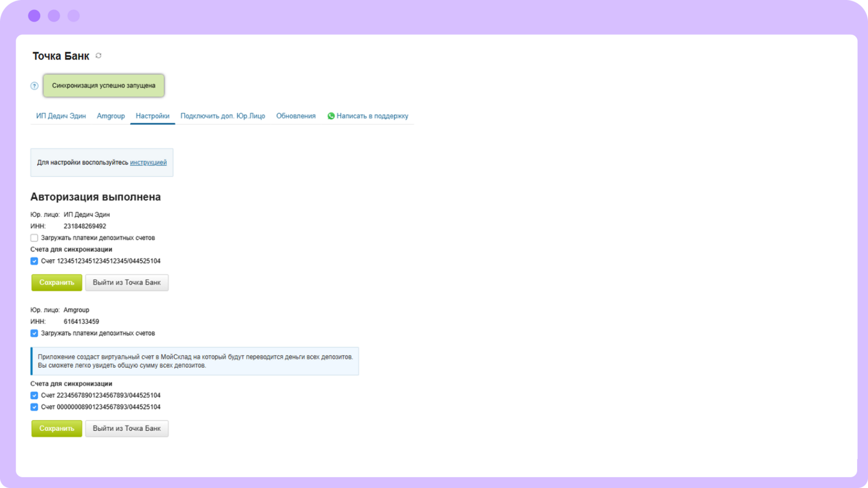Save settings for ИП Дедич Эдин
Screen dimensions: 868x488
click(x=57, y=282)
